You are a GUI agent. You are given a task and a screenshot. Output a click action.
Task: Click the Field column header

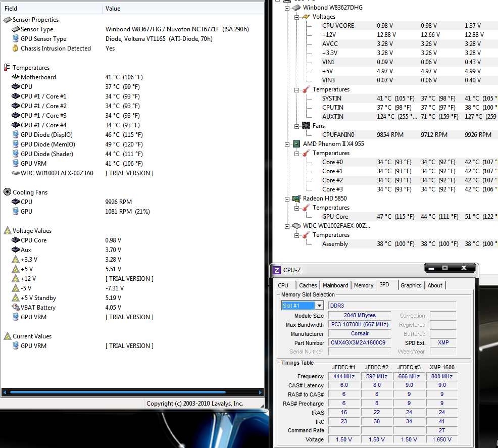point(51,9)
